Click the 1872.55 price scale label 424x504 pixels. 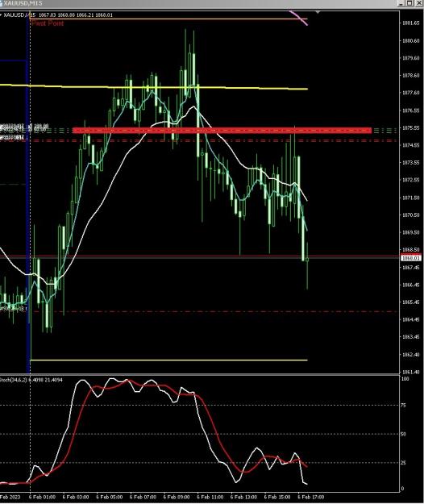pyautogui.click(x=411, y=180)
